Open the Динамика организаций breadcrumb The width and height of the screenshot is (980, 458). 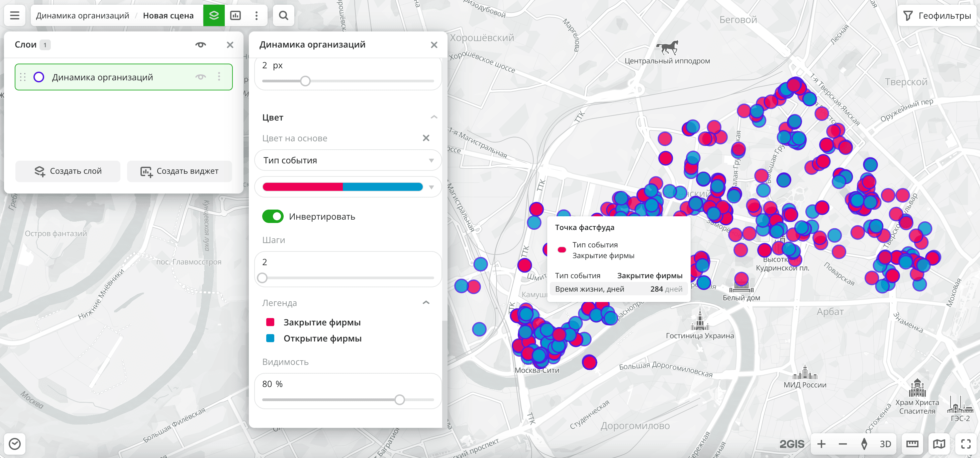click(x=83, y=16)
